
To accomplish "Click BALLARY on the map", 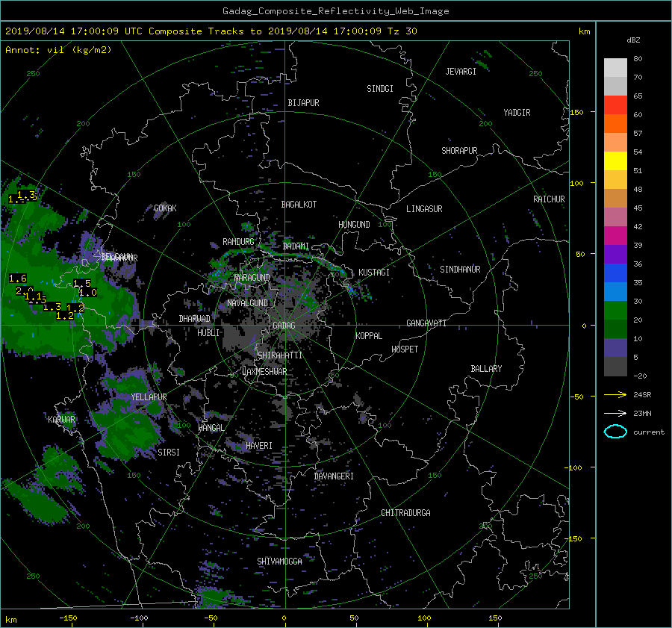I will [x=486, y=369].
